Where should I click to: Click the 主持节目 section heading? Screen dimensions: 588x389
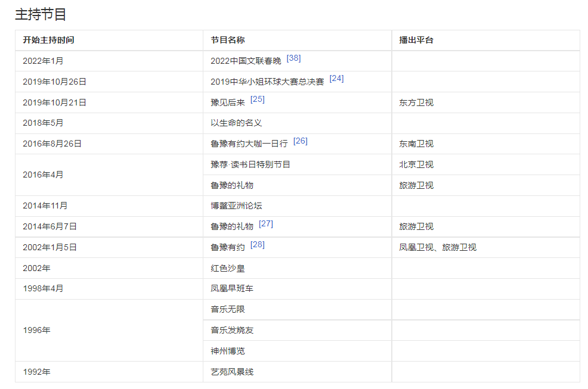click(41, 14)
